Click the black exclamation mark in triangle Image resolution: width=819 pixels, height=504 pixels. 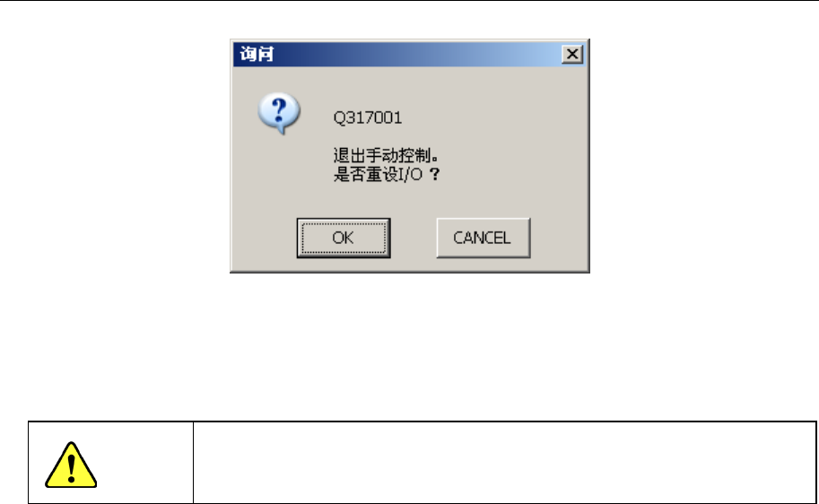[x=71, y=467]
